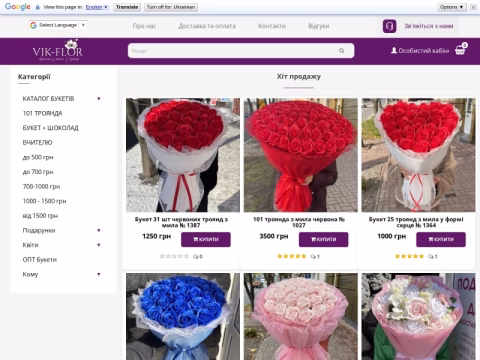Open the Options dropdown

point(452,7)
